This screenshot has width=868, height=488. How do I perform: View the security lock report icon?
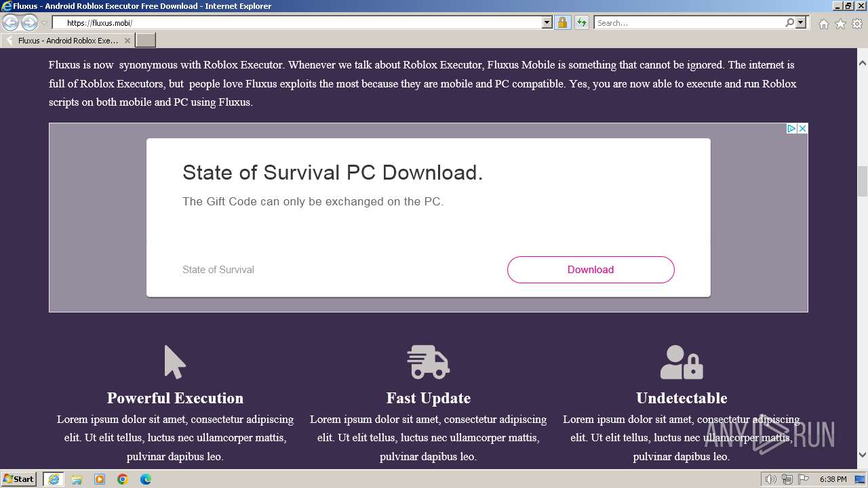click(563, 23)
